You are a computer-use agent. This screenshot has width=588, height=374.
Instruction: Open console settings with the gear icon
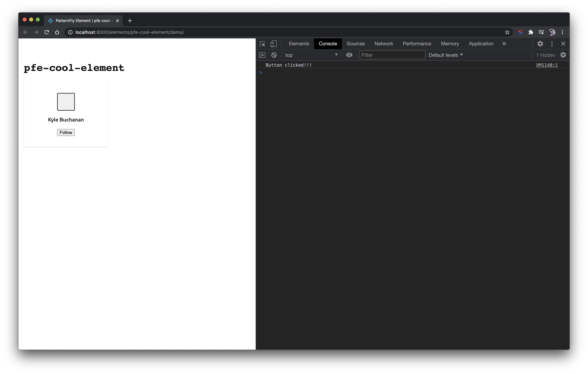[x=563, y=55]
